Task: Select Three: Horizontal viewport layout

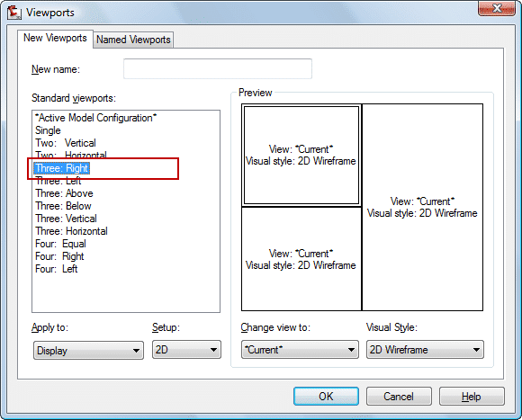Action: point(71,231)
